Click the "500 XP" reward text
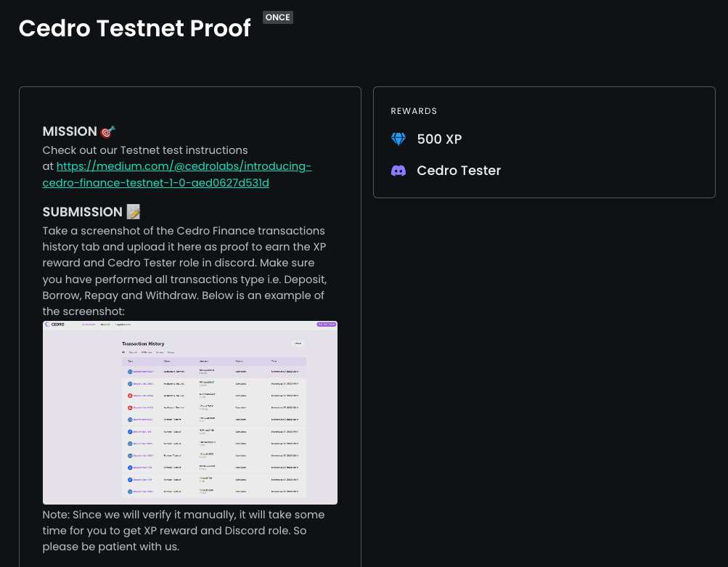 pos(439,139)
